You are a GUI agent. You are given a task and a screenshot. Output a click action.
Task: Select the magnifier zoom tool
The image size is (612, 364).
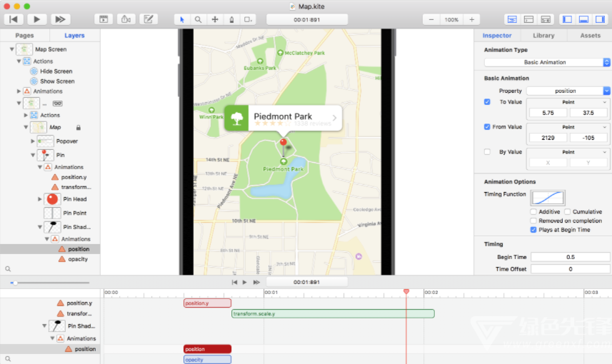click(x=199, y=19)
